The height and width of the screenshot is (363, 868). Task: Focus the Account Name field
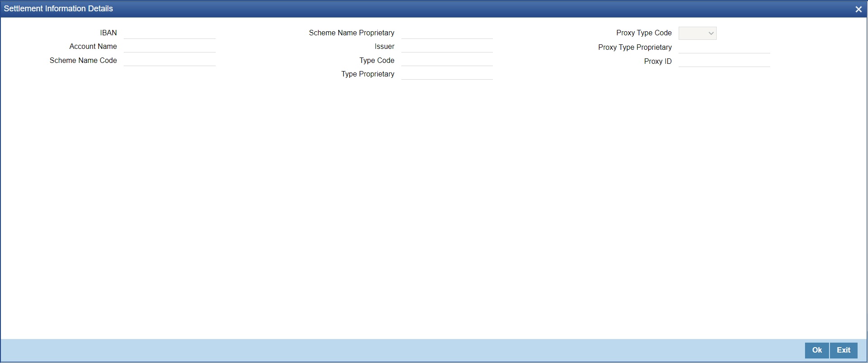tap(169, 47)
